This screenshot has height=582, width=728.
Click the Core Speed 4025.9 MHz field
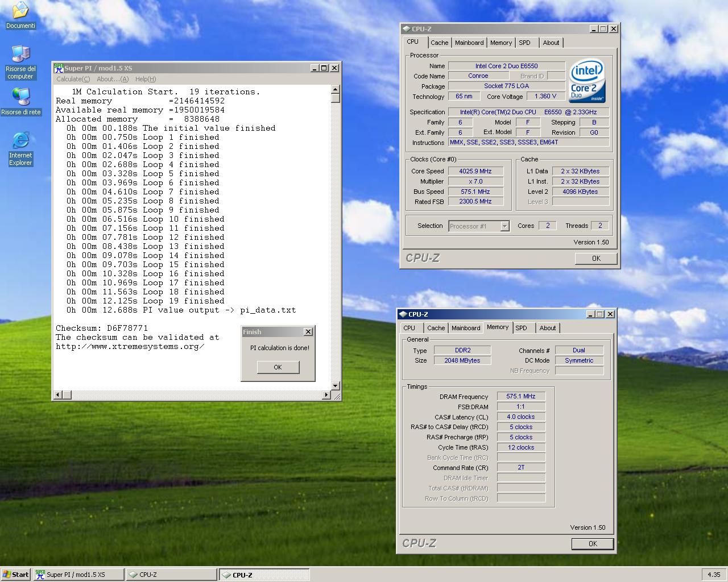[475, 171]
